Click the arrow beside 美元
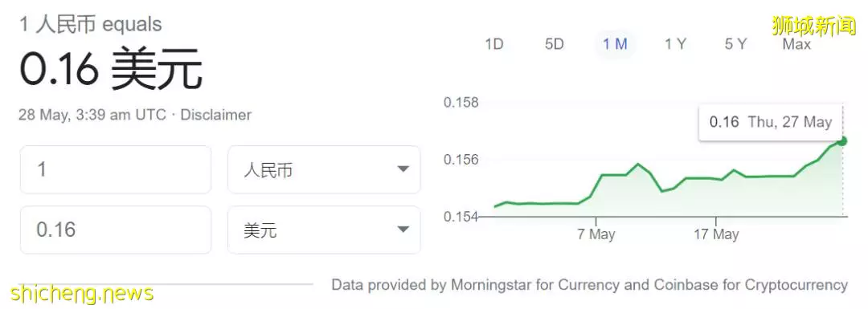The height and width of the screenshot is (309, 868). click(403, 230)
